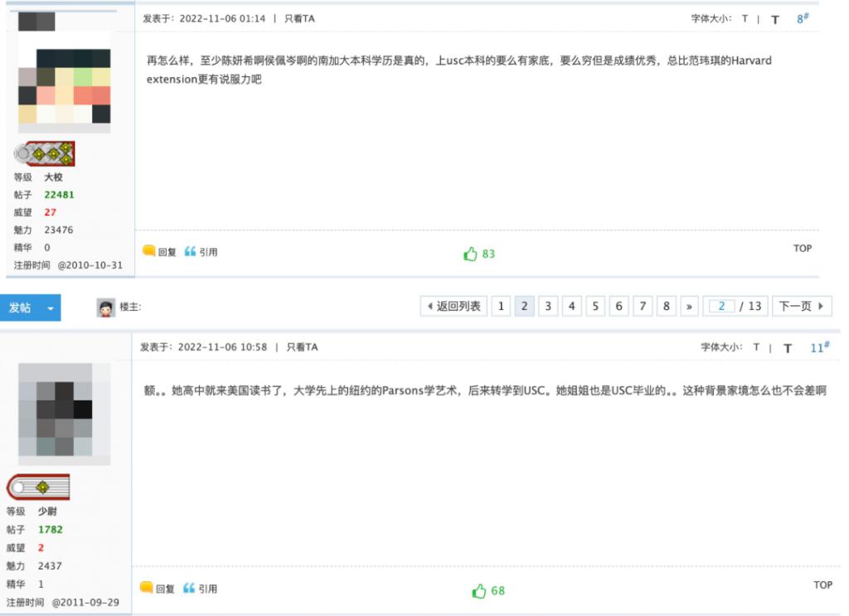
Task: Click the post date 2022-11-06 10:58
Action: tap(222, 347)
